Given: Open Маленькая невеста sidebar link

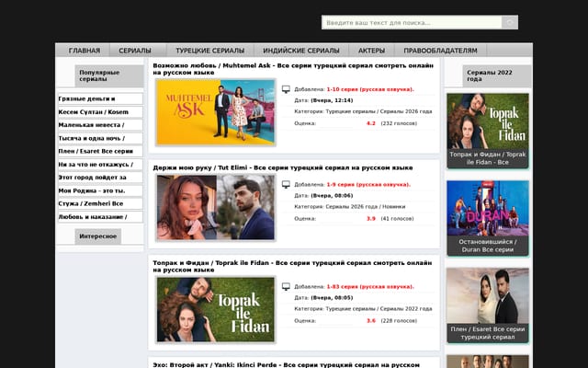Looking at the screenshot, I should [100, 125].
